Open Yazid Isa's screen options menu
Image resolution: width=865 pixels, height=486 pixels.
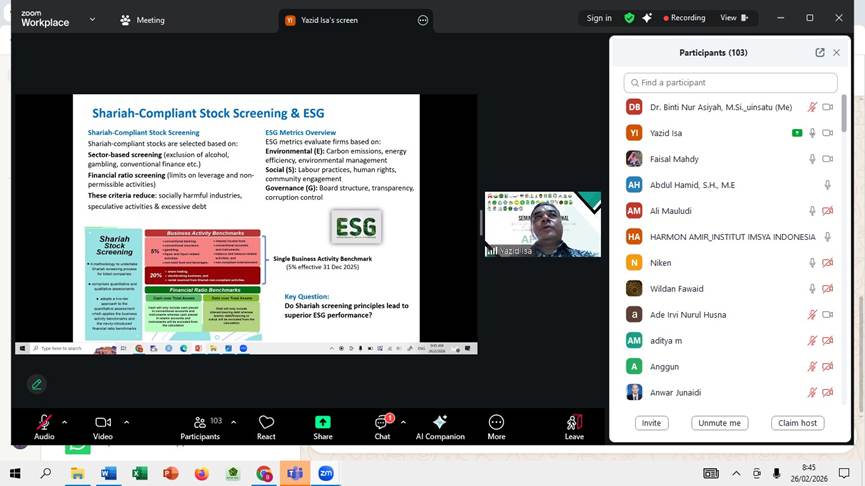click(x=423, y=20)
